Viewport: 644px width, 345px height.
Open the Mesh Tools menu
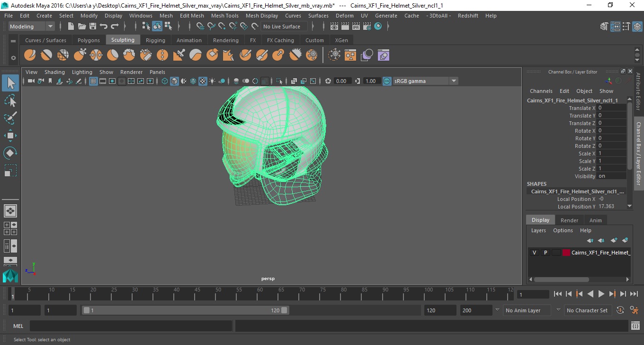click(224, 16)
